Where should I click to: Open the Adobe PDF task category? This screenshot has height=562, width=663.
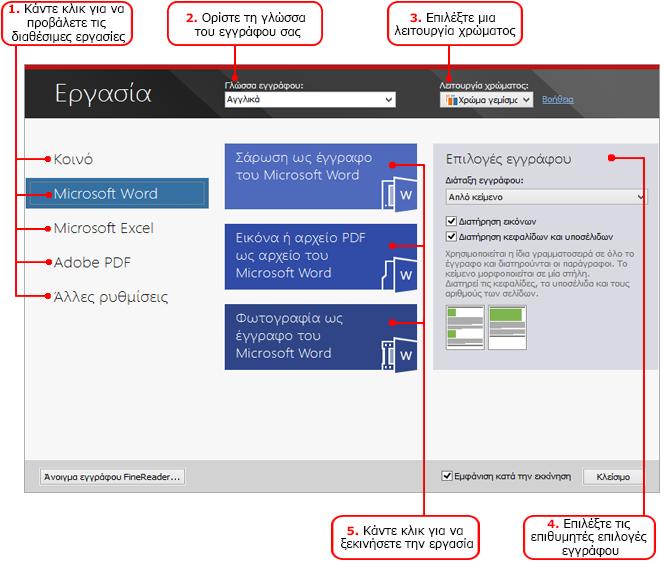92,263
